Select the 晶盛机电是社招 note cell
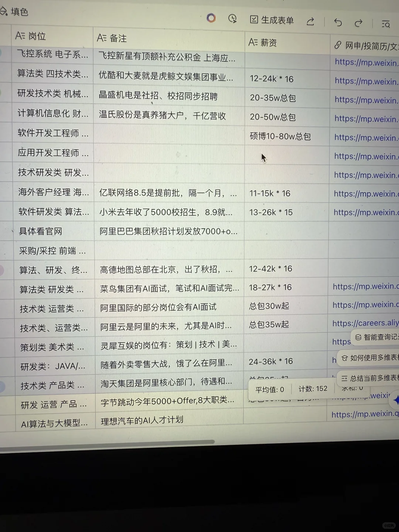The width and height of the screenshot is (399, 532). [x=169, y=96]
